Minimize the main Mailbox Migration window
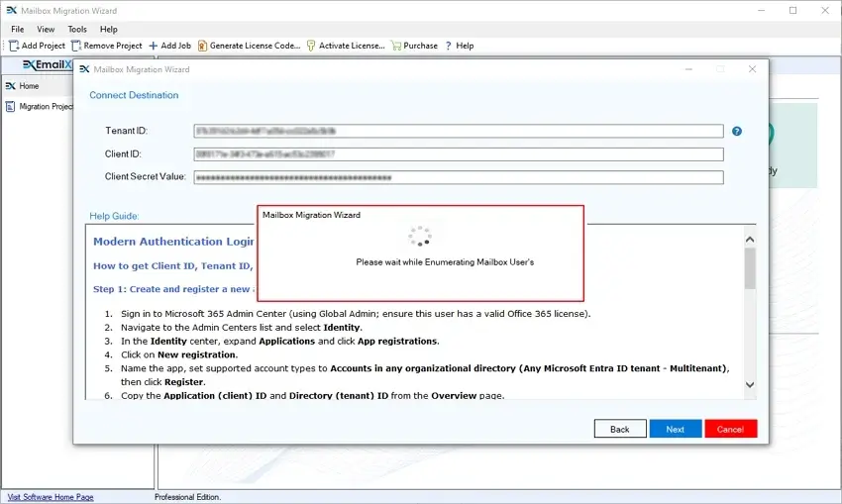The image size is (842, 504). pyautogui.click(x=762, y=10)
